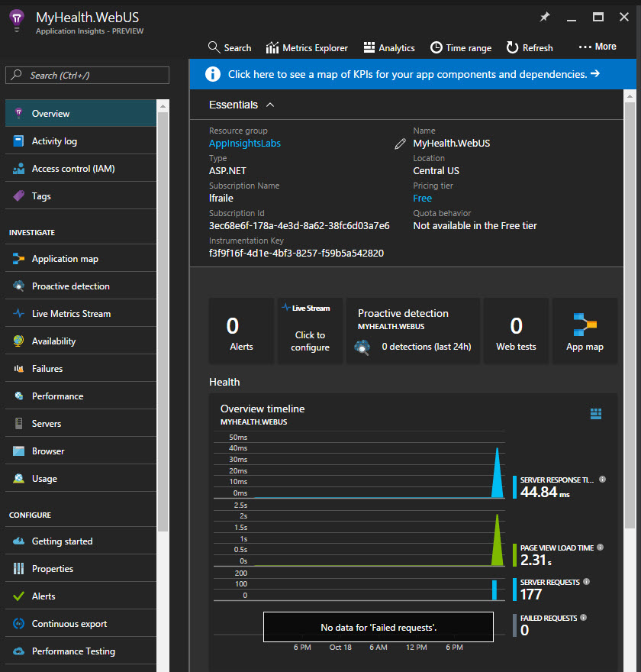Click the Failed Requests 0 value

(524, 630)
